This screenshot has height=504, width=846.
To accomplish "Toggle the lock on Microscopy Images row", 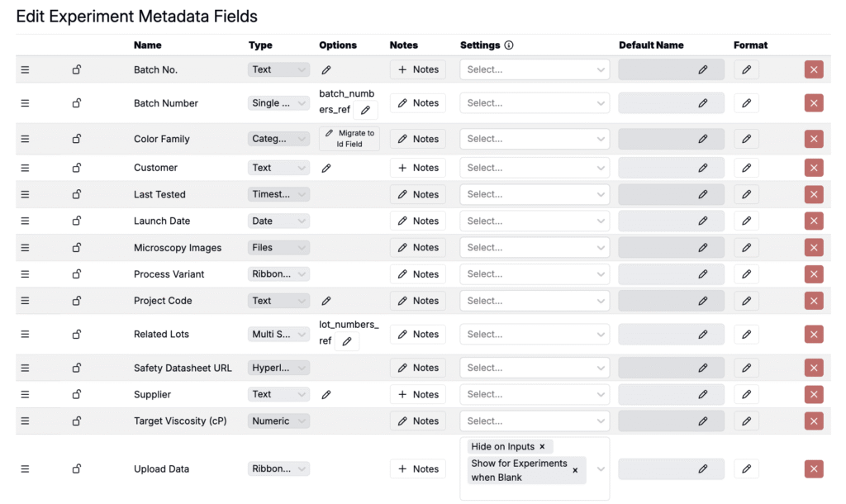I will coord(77,248).
